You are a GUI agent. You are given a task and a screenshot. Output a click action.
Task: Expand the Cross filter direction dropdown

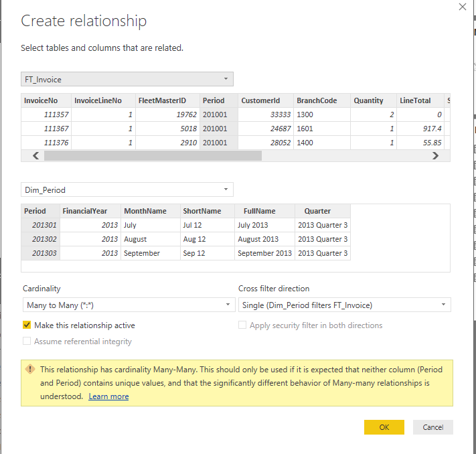345,305
